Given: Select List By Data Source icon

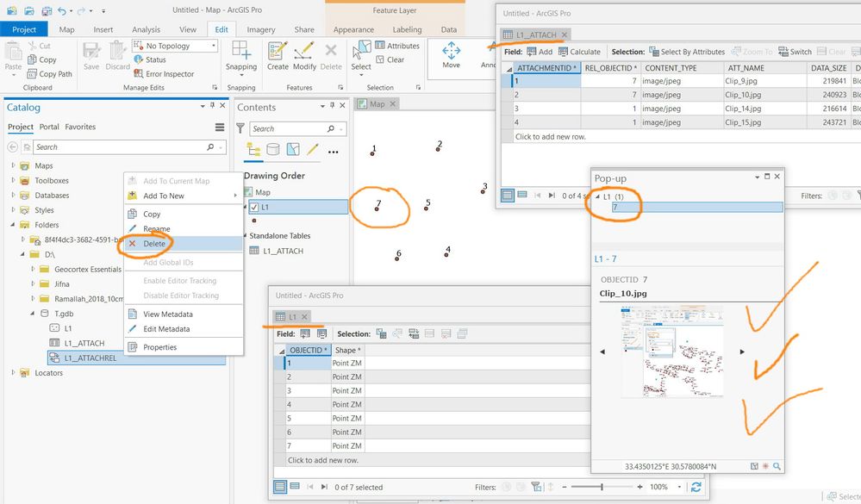Looking at the screenshot, I should pyautogui.click(x=273, y=149).
